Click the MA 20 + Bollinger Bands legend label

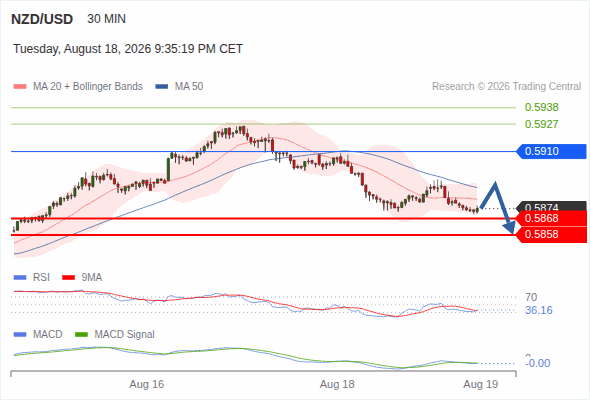(88, 87)
